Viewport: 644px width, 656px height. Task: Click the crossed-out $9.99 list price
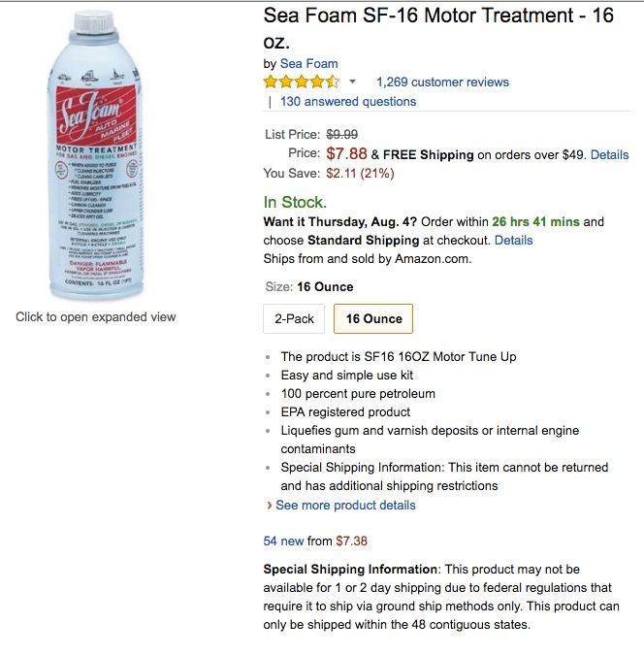[x=341, y=134]
